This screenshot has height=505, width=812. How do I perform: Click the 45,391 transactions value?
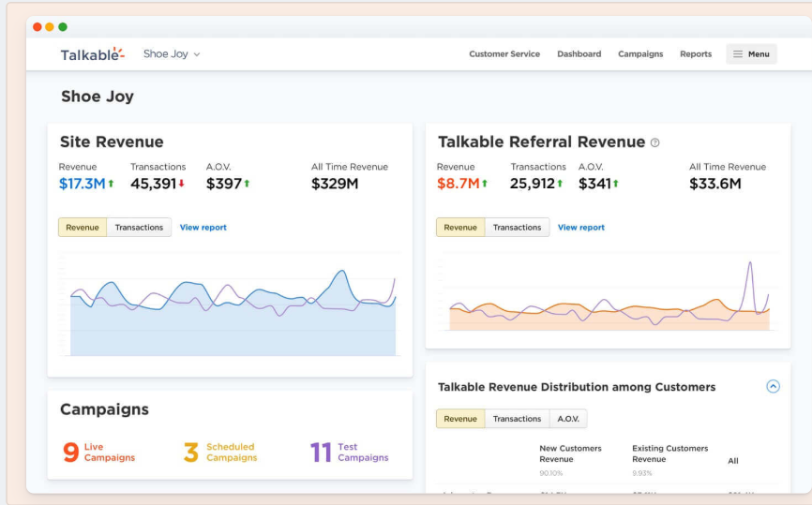click(x=153, y=184)
